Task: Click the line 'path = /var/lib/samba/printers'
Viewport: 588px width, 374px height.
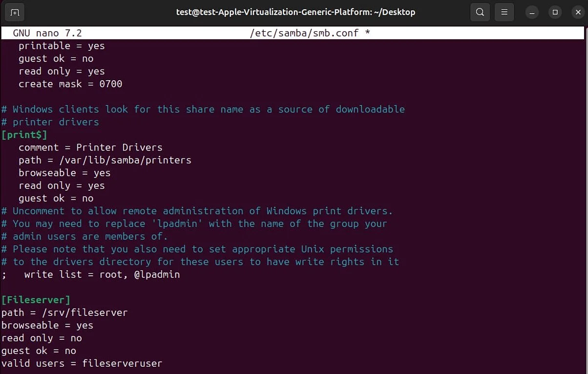Action: (105, 160)
